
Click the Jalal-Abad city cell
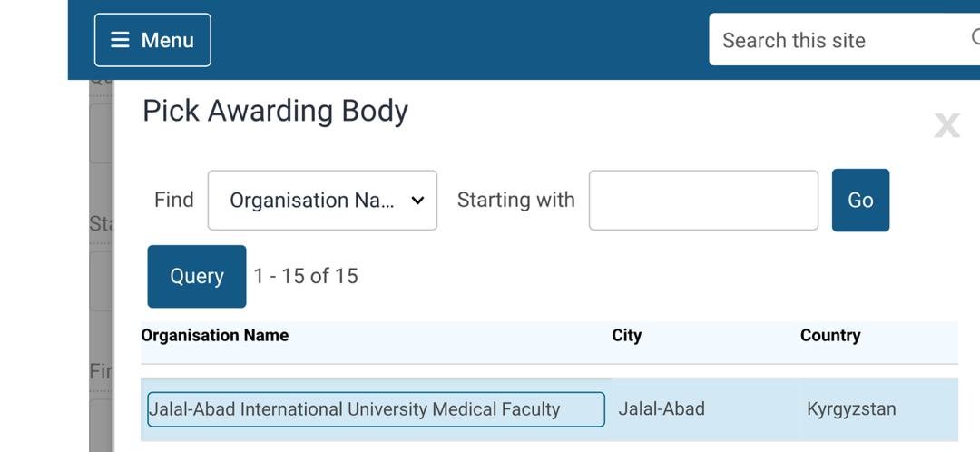(661, 409)
